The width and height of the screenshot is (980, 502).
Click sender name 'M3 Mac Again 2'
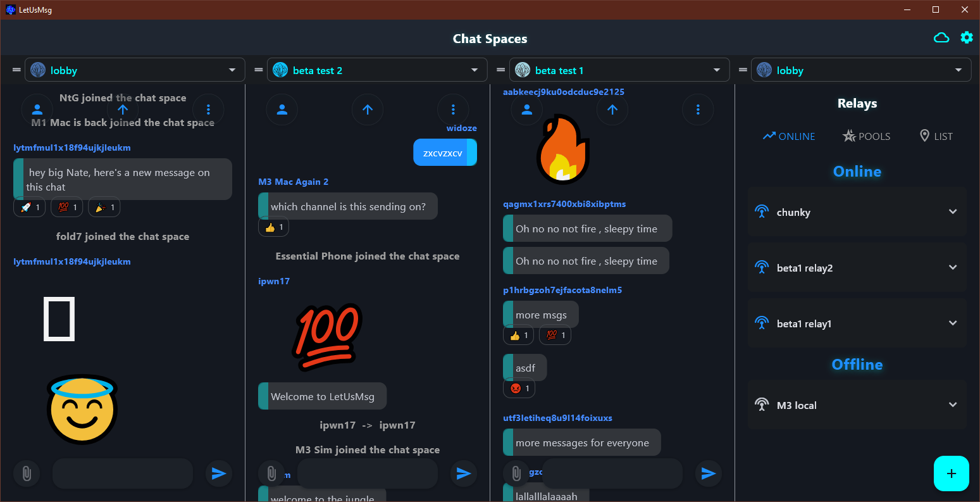coord(294,182)
